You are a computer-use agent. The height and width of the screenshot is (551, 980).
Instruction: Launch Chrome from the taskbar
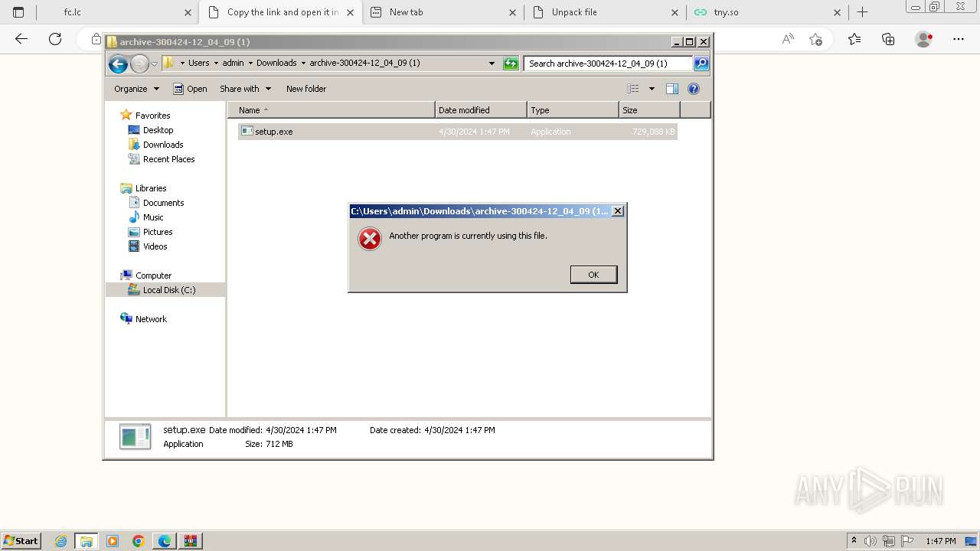(x=139, y=541)
